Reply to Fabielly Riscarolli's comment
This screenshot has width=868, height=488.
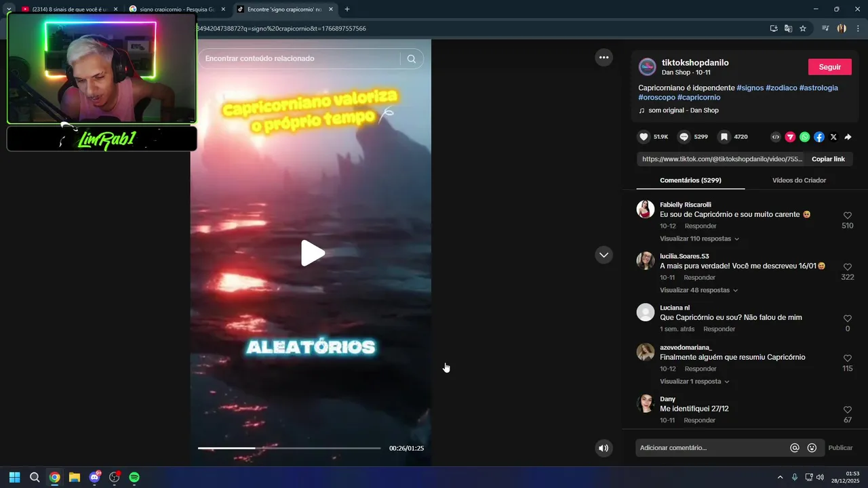click(x=701, y=226)
